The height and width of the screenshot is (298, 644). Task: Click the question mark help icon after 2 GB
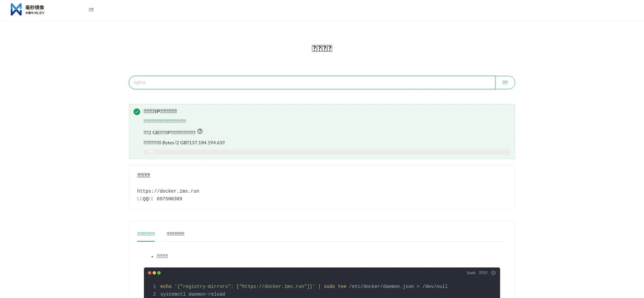(x=200, y=131)
